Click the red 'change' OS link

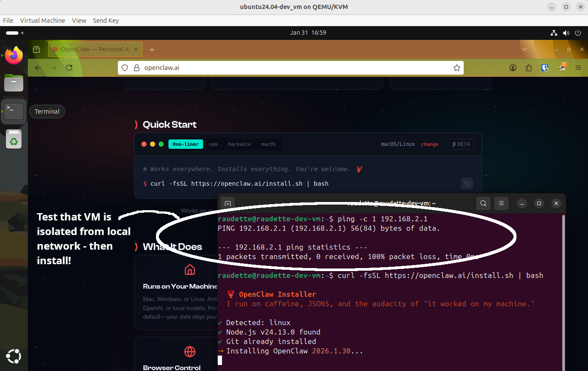(429, 144)
